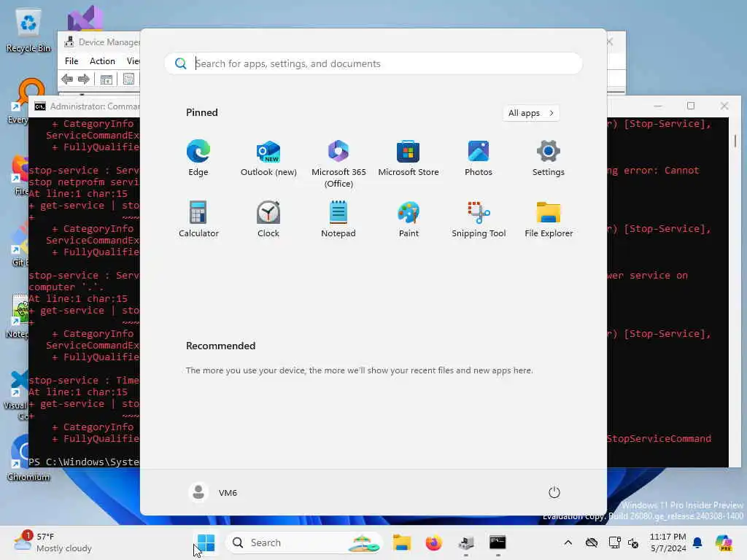The image size is (747, 560).
Task: Open Microsoft Store from Start menu
Action: [409, 158]
